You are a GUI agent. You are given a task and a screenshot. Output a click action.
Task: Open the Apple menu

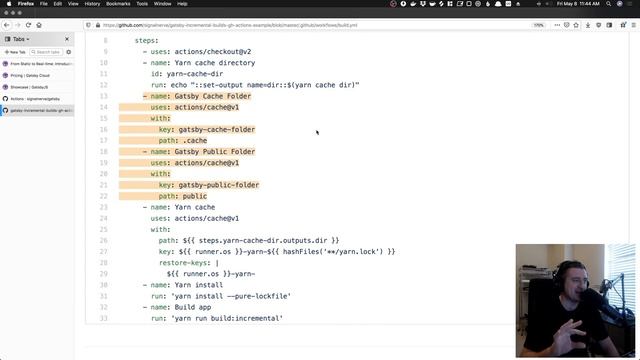9,4
